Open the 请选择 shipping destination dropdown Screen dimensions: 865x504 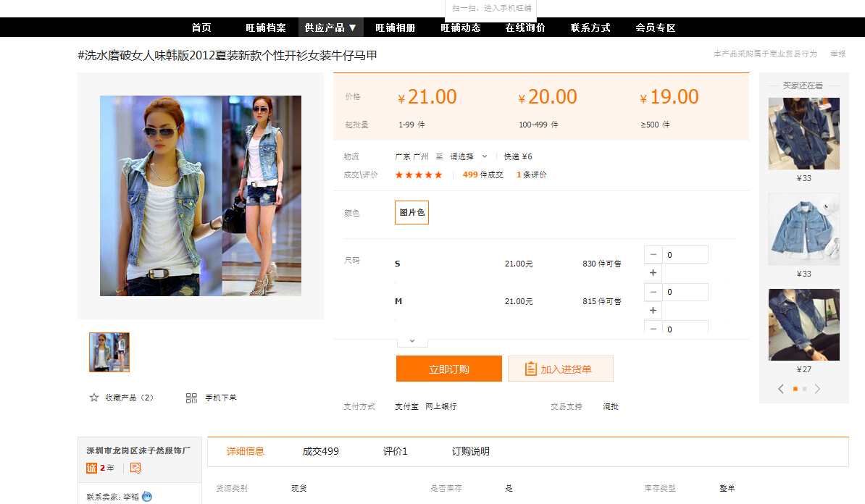click(468, 156)
